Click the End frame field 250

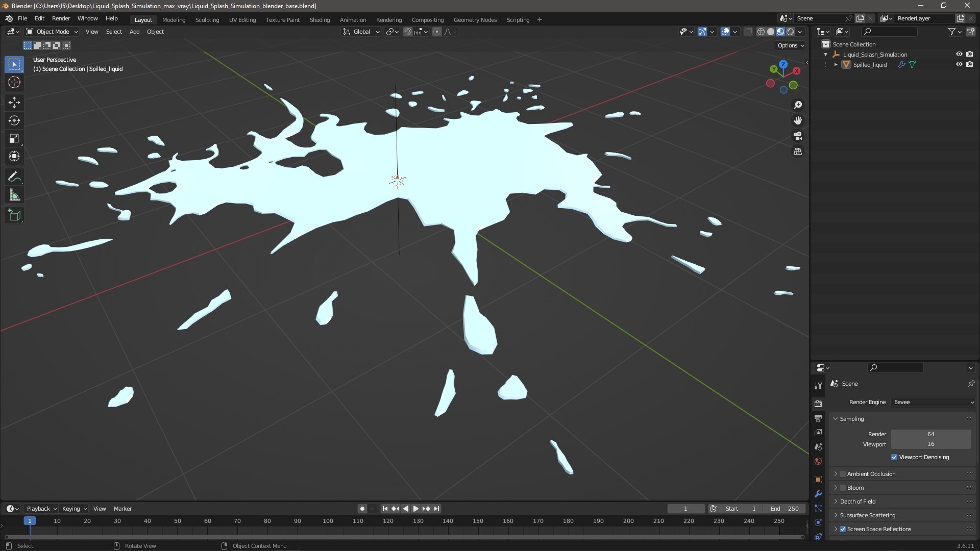pos(785,509)
